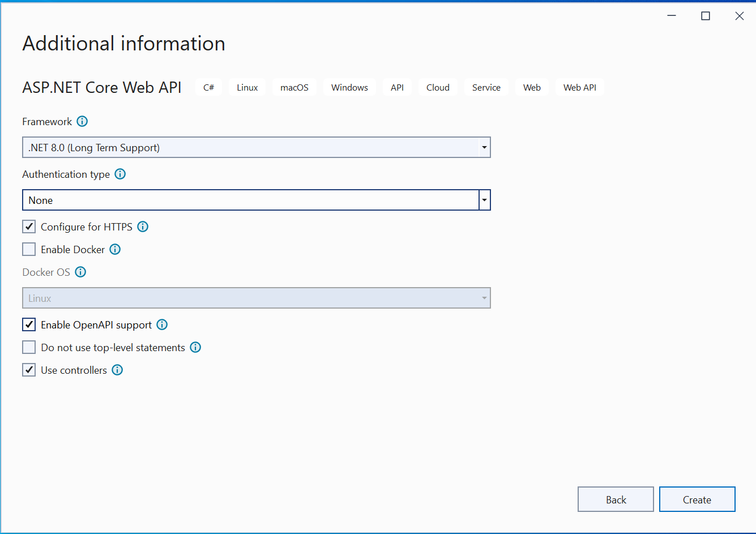This screenshot has width=756, height=534.
Task: Click the Web tag
Action: point(532,87)
